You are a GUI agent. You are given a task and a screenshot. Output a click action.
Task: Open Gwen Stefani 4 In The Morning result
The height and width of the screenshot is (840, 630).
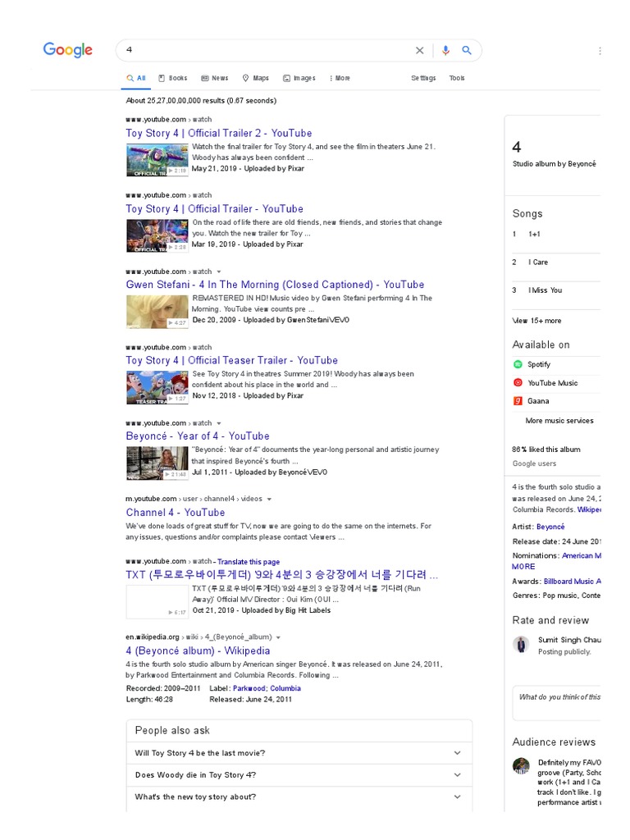point(275,285)
